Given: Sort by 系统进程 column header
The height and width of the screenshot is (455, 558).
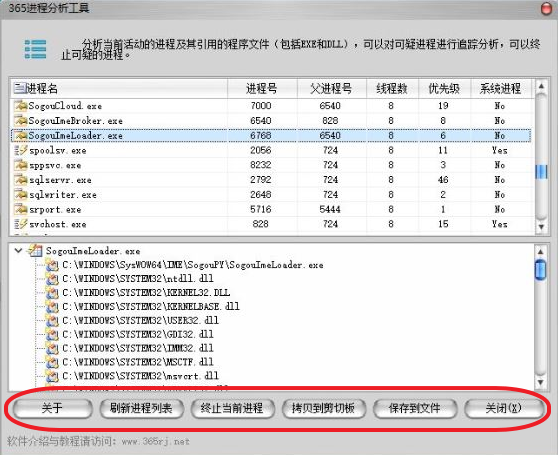Looking at the screenshot, I should [501, 88].
